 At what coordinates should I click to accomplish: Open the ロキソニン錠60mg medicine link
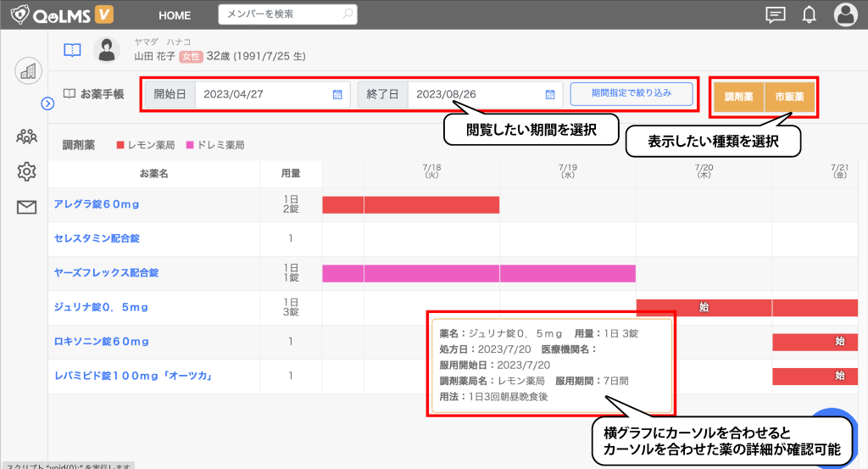pyautogui.click(x=101, y=342)
